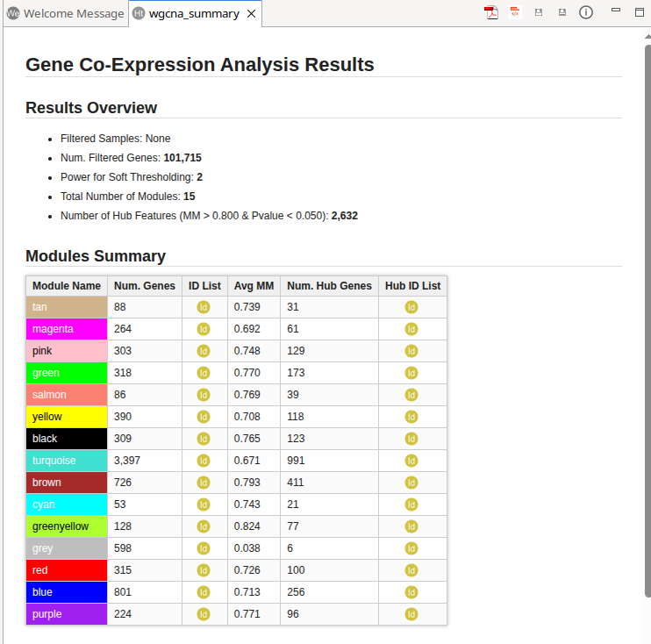Image resolution: width=651 pixels, height=644 pixels.
Task: Export the report as PDF
Action: click(491, 12)
